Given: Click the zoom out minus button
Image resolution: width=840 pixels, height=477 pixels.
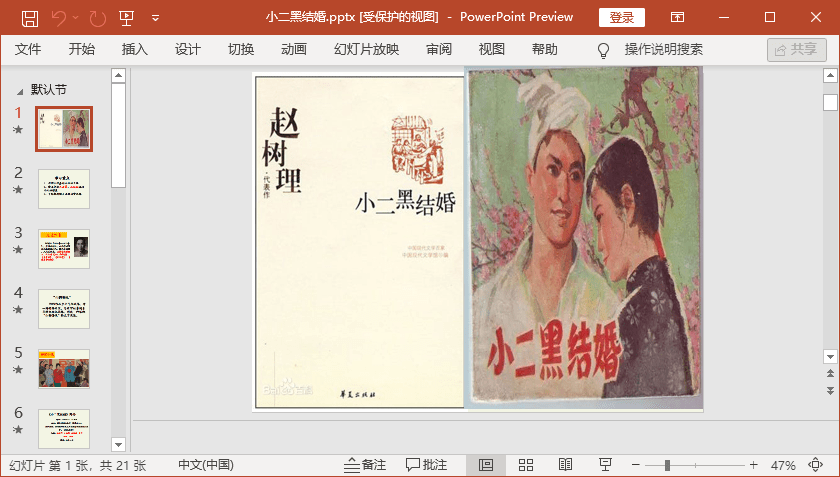Looking at the screenshot, I should (x=636, y=465).
